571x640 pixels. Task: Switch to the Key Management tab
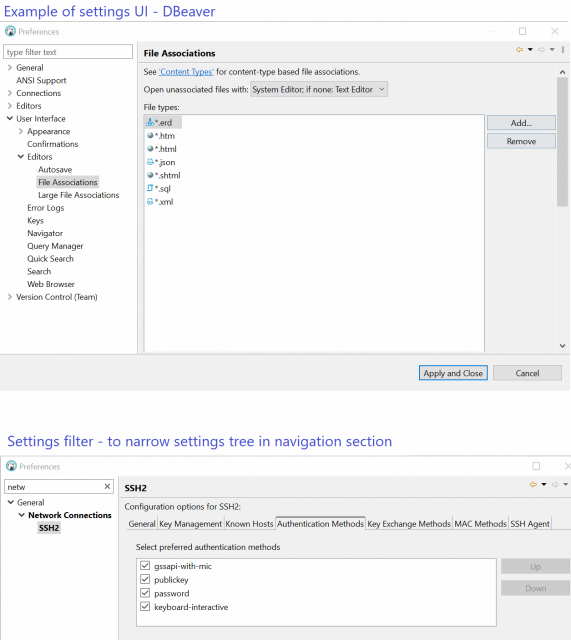click(190, 524)
